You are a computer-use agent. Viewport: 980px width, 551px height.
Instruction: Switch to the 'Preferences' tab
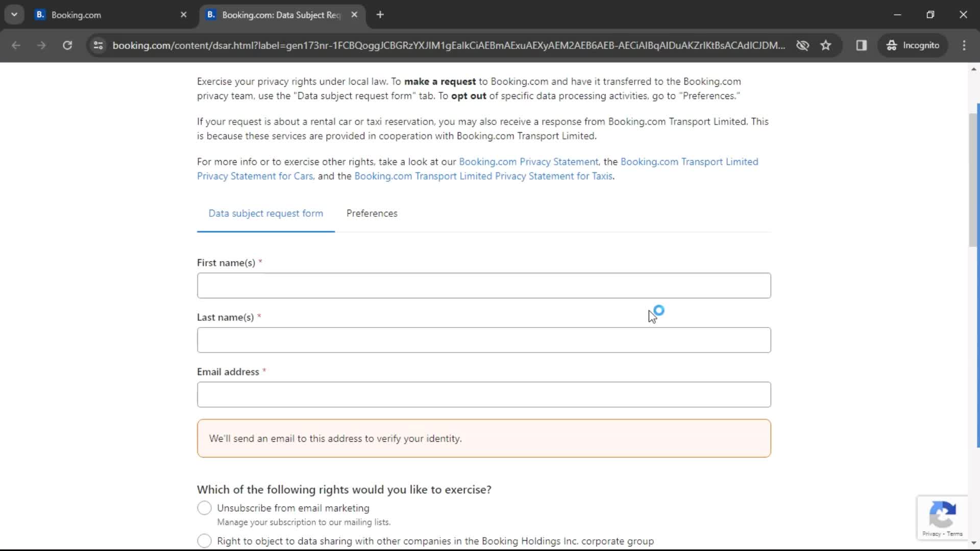372,213
